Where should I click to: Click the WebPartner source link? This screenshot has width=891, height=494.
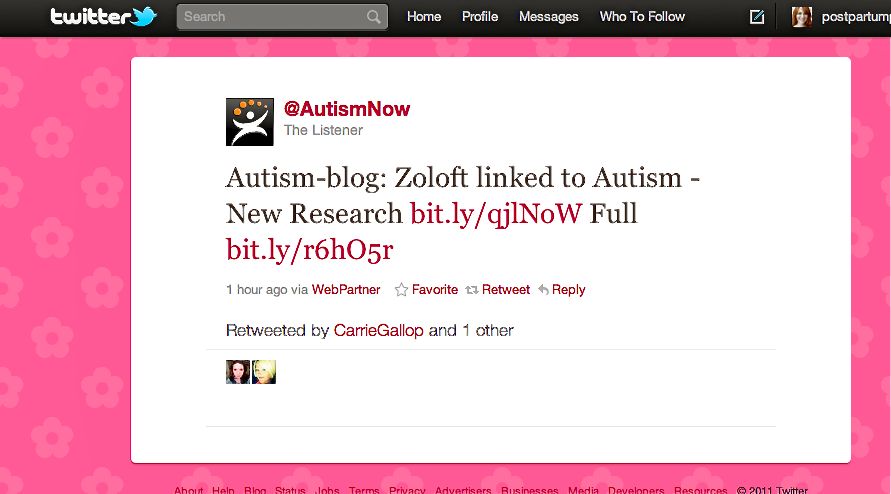[346, 290]
